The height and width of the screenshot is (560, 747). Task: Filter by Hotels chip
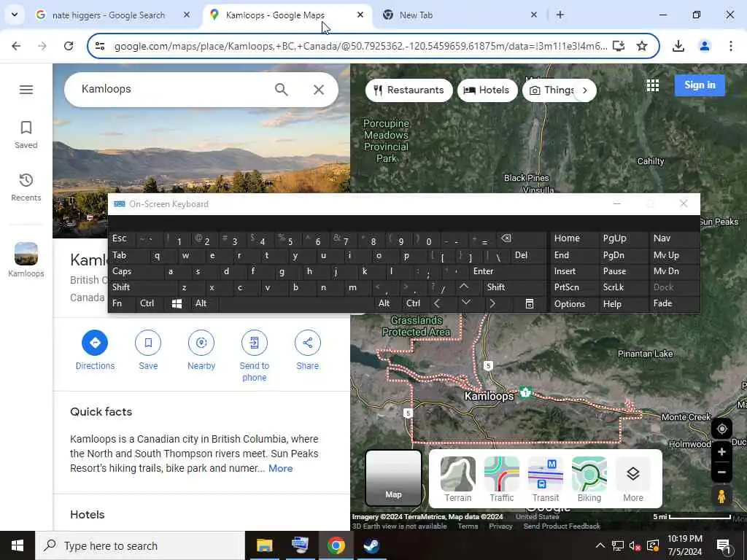click(x=487, y=90)
